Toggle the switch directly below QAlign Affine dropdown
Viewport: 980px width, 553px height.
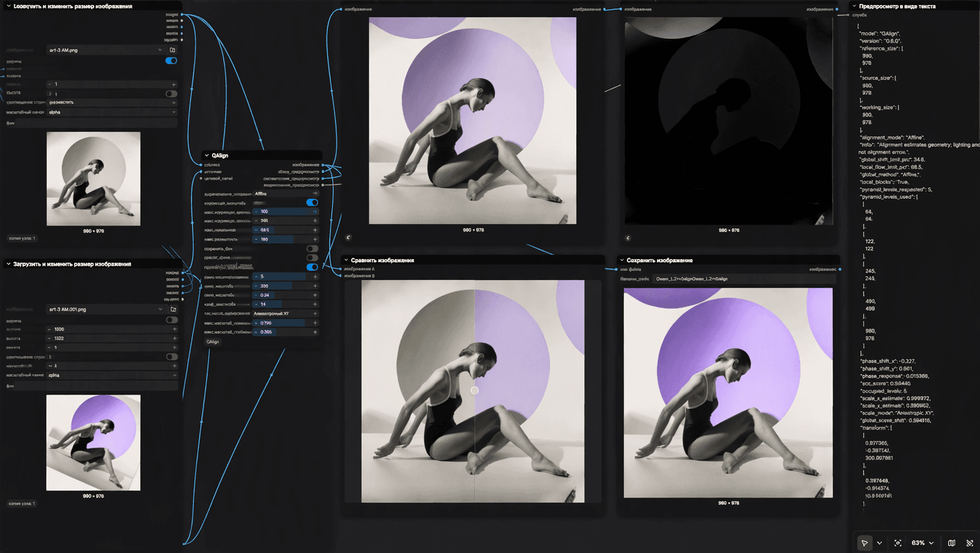pos(312,203)
